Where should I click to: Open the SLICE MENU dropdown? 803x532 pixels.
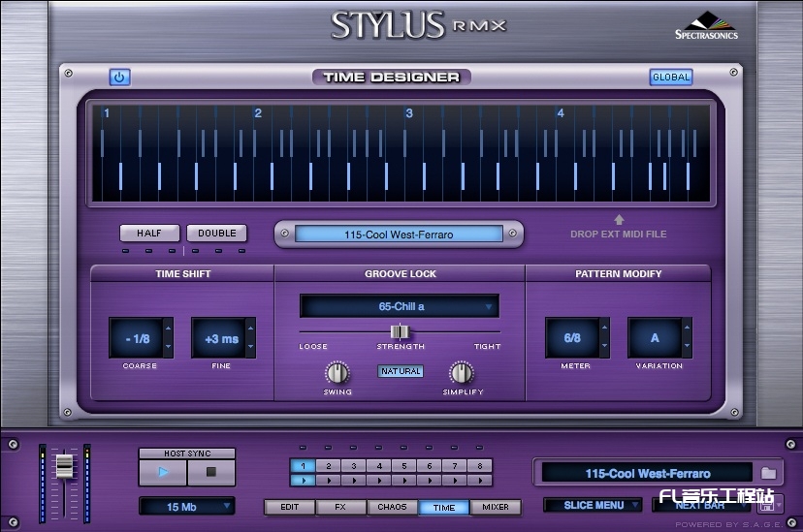[593, 505]
